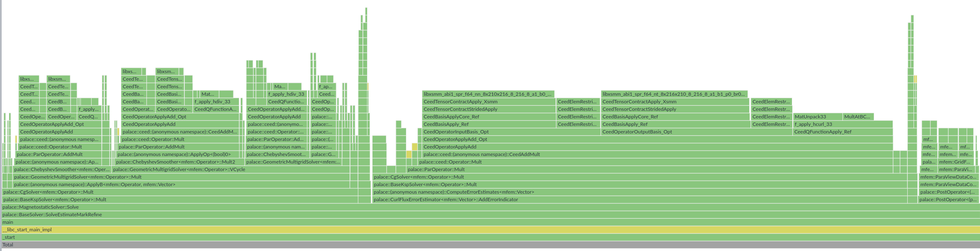Select the libxsmm f64_nn_8x210x216 kernel frame
980x251 pixels.
click(488, 94)
